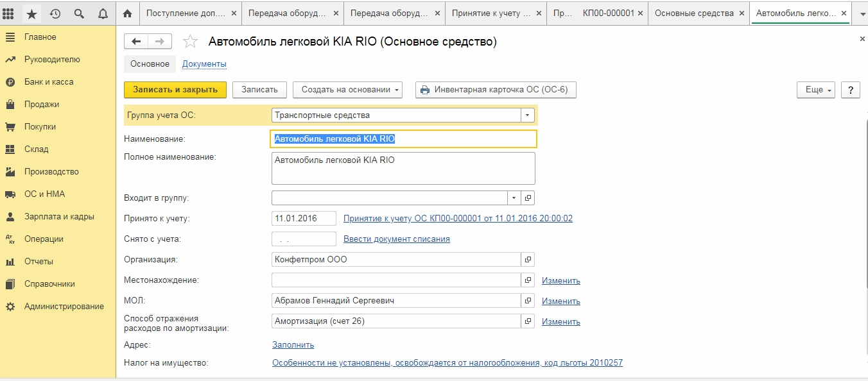Viewport: 868px width, 381px height.
Task: Expand the Входит в группу dropdown list
Action: (x=514, y=198)
